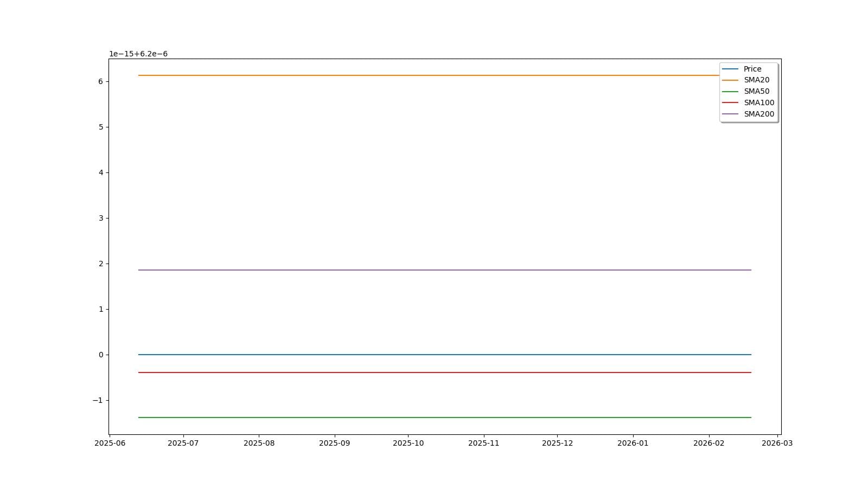Click the purple SMA200 line in plot

(x=445, y=270)
